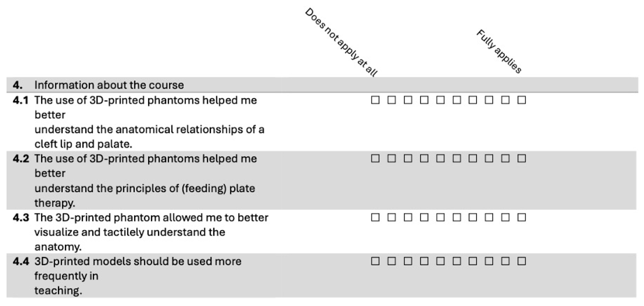Image resolution: width=644 pixels, height=306 pixels.
Task: Click the "Does not apply at all" label
Action: pos(341,43)
